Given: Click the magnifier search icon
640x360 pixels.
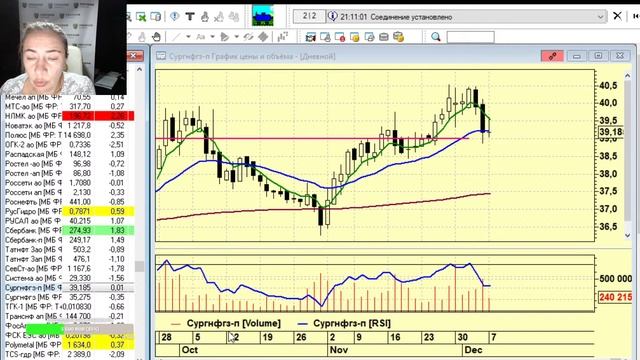Looking at the screenshot, I should coord(436,37).
